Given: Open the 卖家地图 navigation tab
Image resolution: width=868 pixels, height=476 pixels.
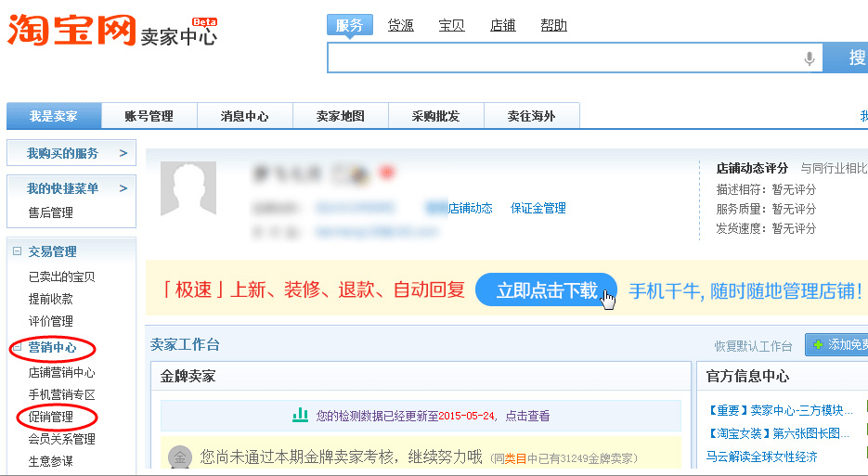Looking at the screenshot, I should coord(341,116).
